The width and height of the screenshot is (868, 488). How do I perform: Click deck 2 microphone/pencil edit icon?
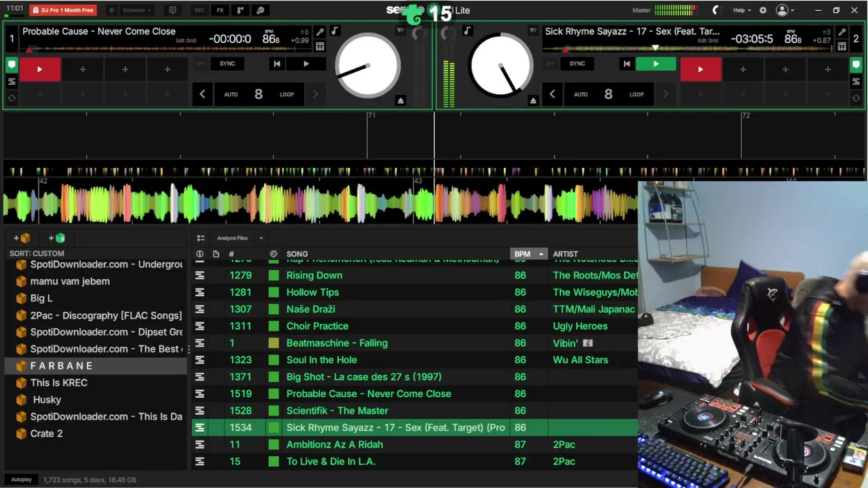click(x=842, y=32)
